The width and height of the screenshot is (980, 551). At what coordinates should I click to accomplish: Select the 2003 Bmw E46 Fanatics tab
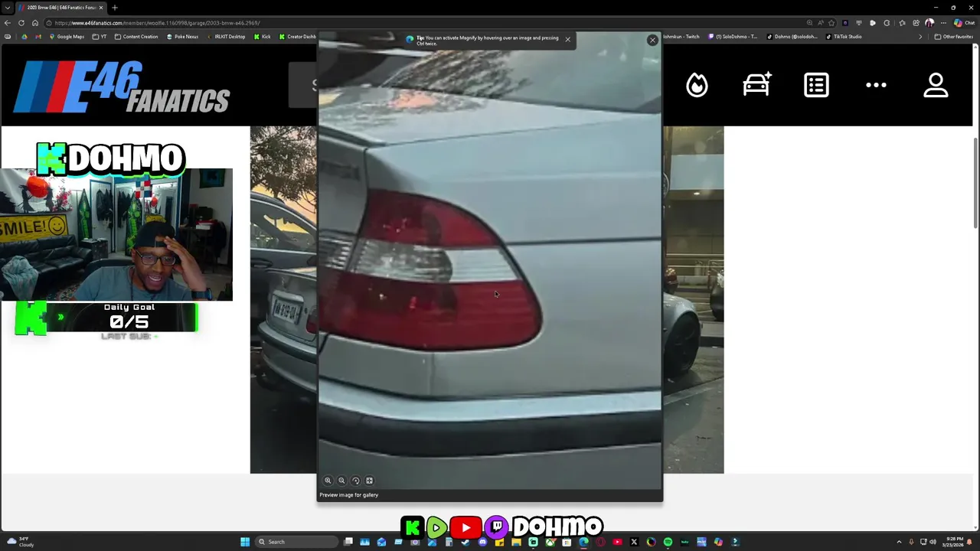[61, 8]
